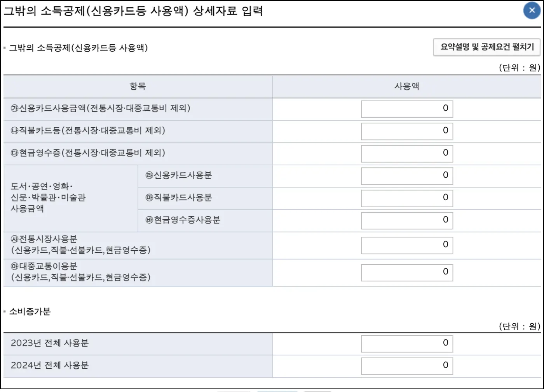Click the 항목 column header
Viewport: 544px width, 392px height.
[x=138, y=87]
